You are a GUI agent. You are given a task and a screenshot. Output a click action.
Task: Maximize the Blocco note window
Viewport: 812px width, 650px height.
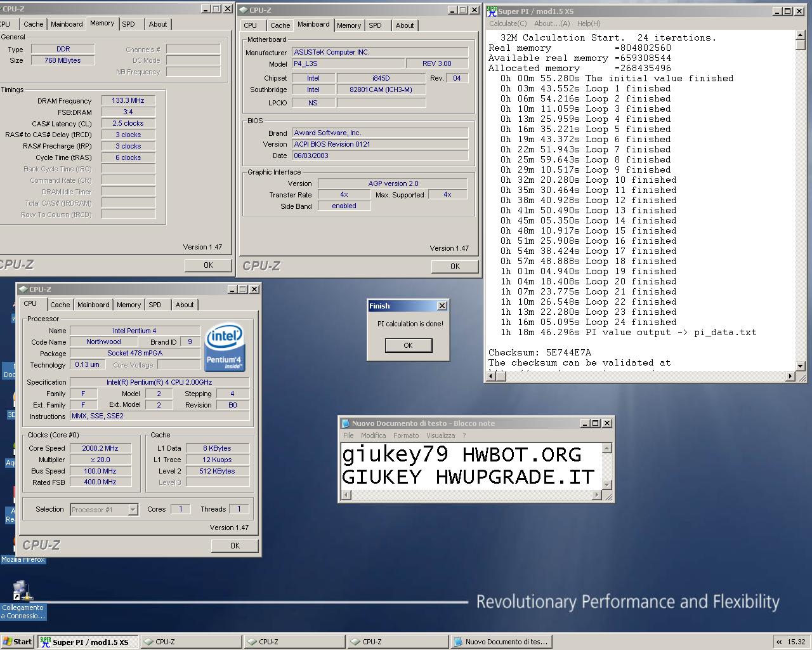(x=596, y=423)
